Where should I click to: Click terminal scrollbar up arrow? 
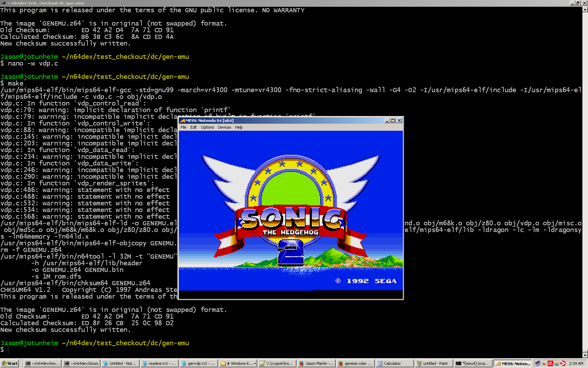coord(585,9)
